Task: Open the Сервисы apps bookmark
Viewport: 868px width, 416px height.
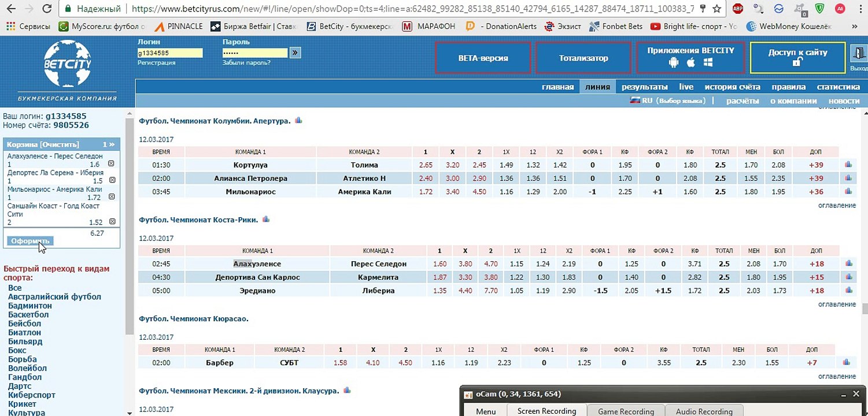Action: (28, 27)
